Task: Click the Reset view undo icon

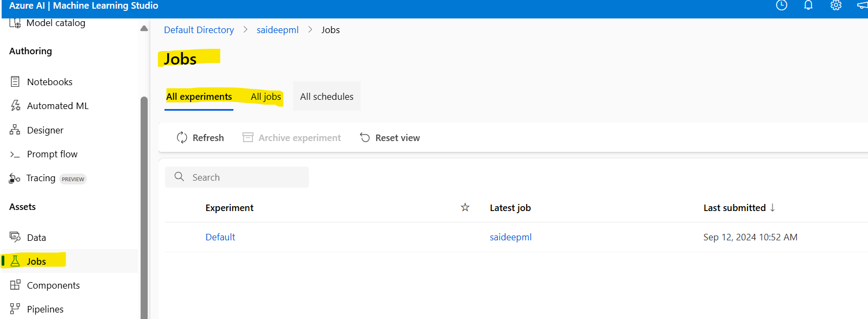Action: (365, 138)
